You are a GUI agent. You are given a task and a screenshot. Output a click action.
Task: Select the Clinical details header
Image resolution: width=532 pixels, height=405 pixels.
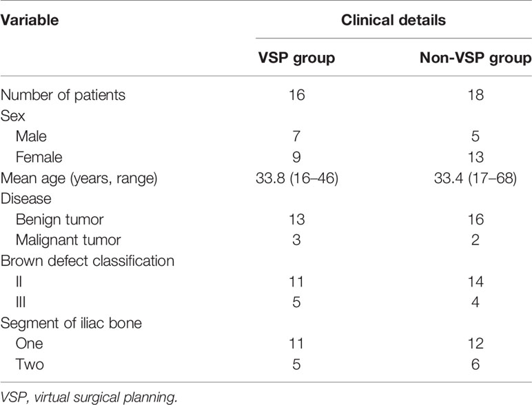click(393, 20)
